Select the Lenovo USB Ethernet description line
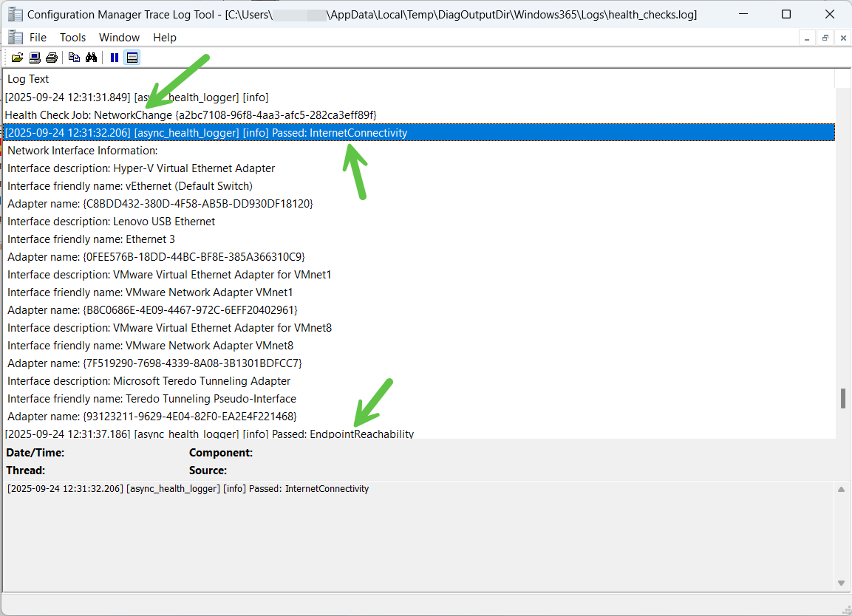 click(111, 222)
